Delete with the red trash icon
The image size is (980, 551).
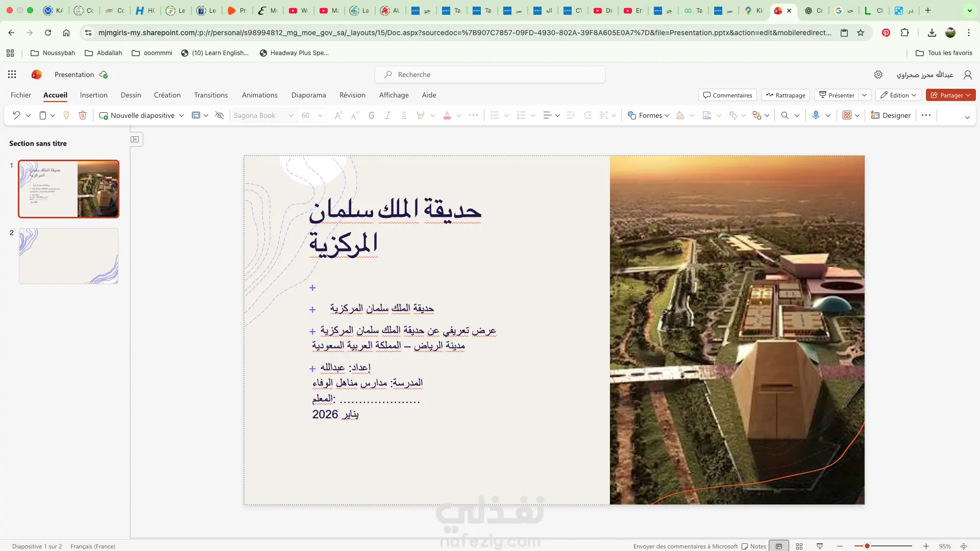(83, 115)
